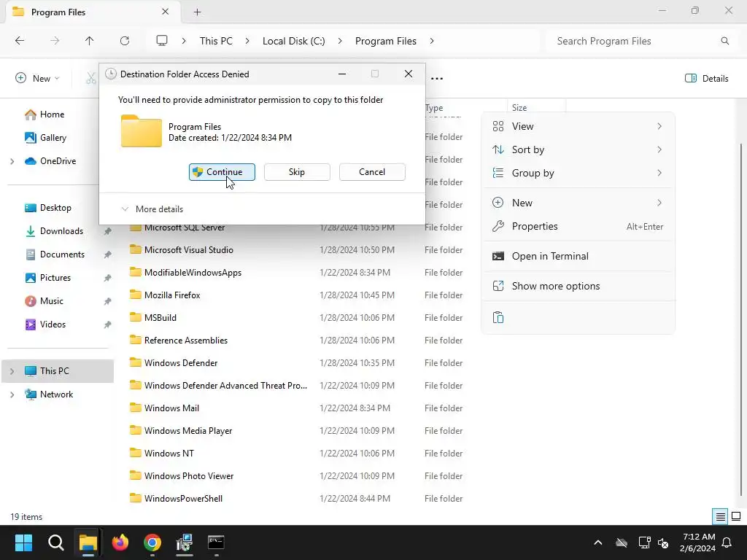This screenshot has width=747, height=560.
Task: Click the taskbar clock showing 7:12 AM
Action: (697, 542)
